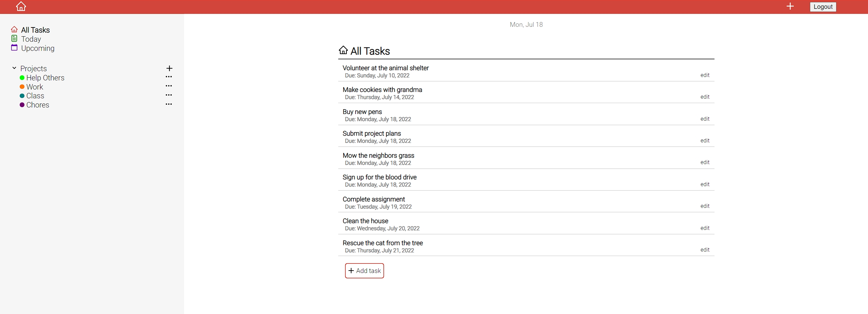Edit the Rescue the cat from the tree task
The height and width of the screenshot is (314, 868).
click(705, 249)
